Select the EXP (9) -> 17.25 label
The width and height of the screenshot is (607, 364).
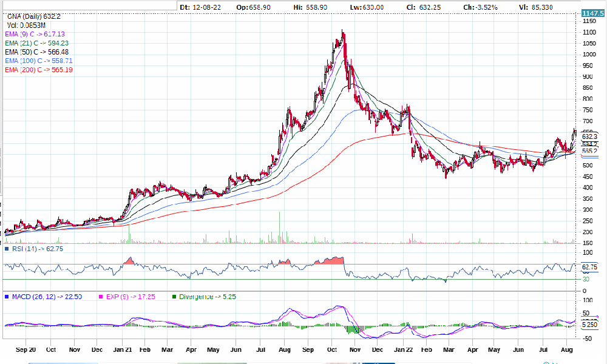[131, 297]
